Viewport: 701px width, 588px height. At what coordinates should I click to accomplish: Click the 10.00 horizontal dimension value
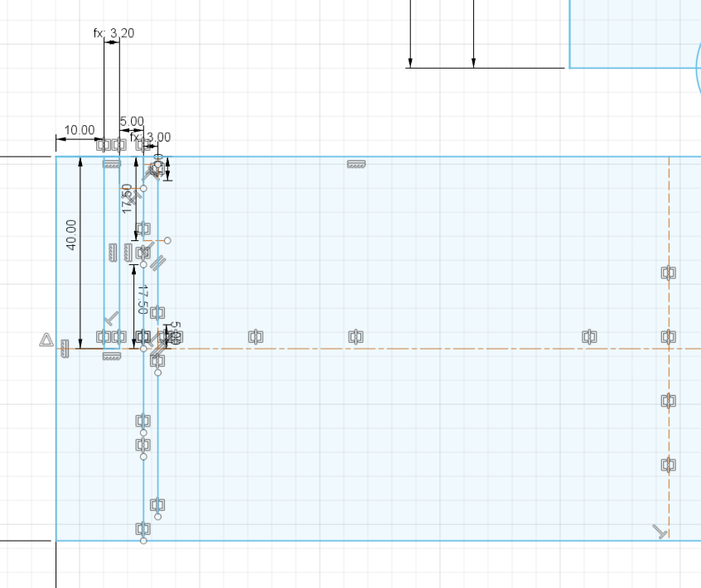(79, 130)
